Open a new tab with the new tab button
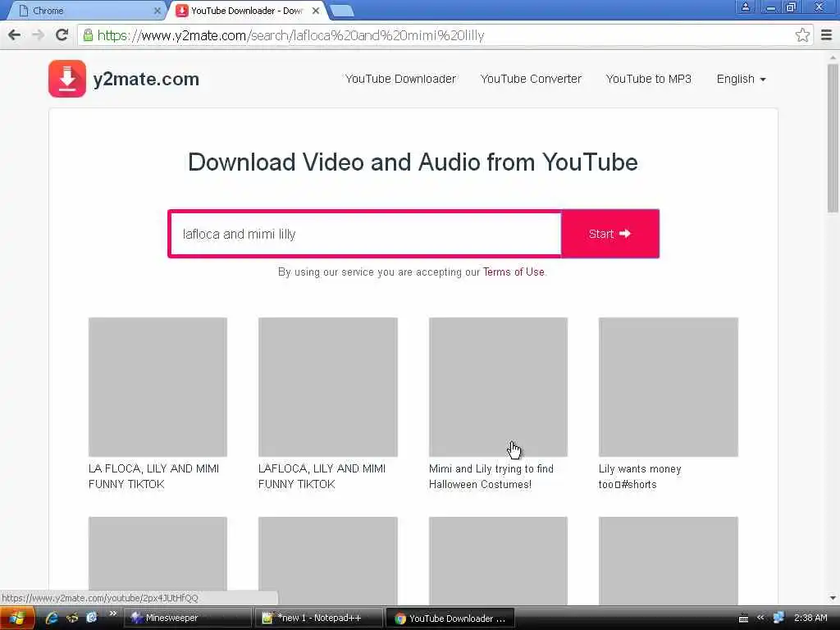 click(341, 11)
